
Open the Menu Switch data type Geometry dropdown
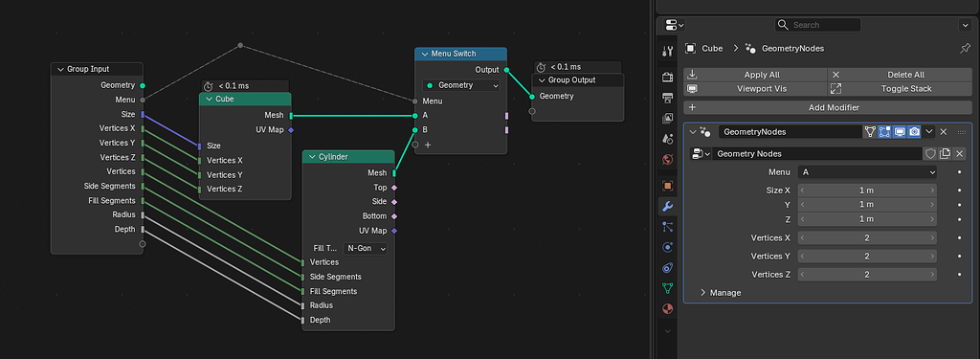pyautogui.click(x=461, y=85)
